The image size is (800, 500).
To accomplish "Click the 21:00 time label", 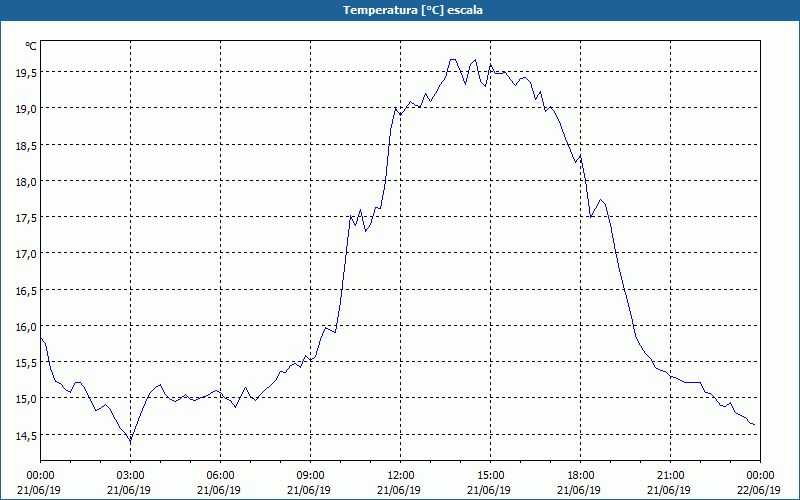I will (x=671, y=476).
